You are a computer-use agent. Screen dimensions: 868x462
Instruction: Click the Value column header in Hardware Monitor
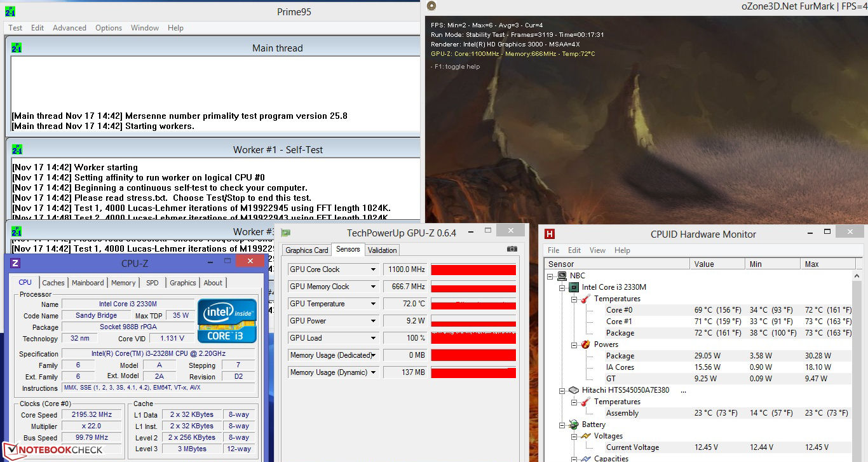[717, 264]
